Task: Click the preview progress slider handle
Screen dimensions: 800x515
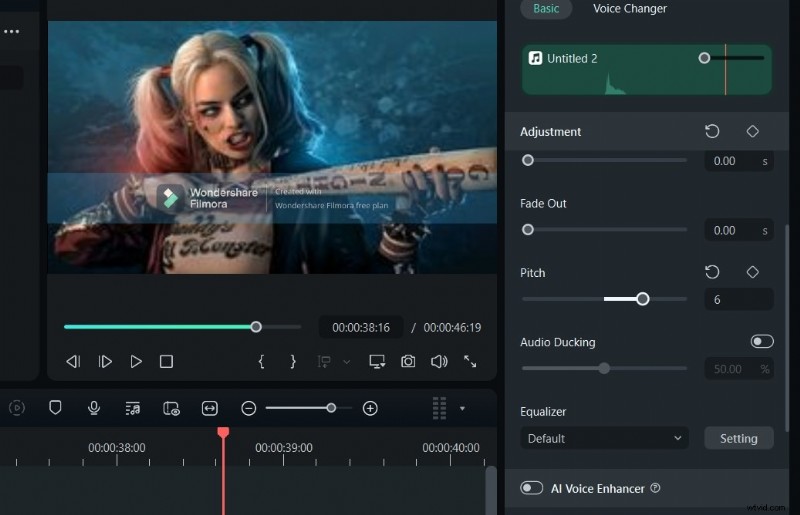Action: (256, 327)
